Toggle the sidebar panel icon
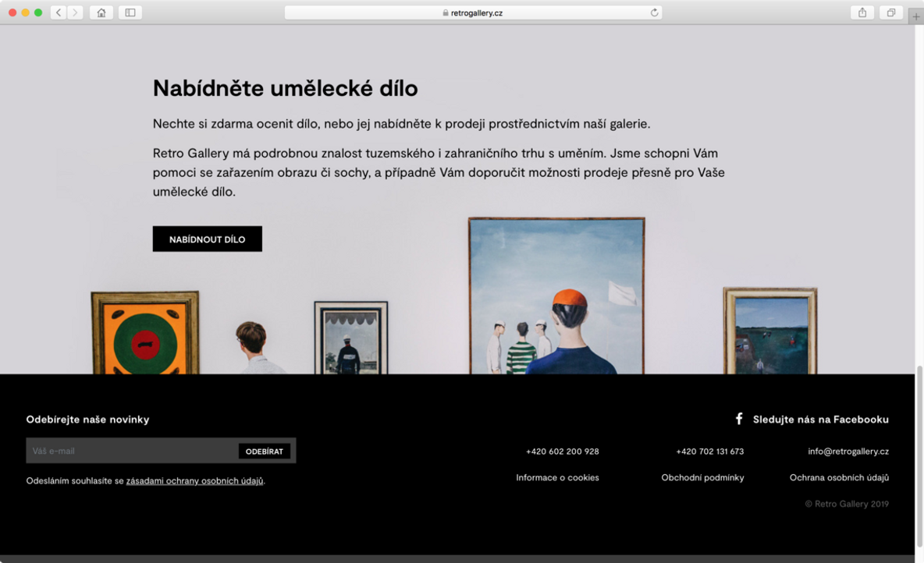This screenshot has height=563, width=924. click(x=130, y=12)
